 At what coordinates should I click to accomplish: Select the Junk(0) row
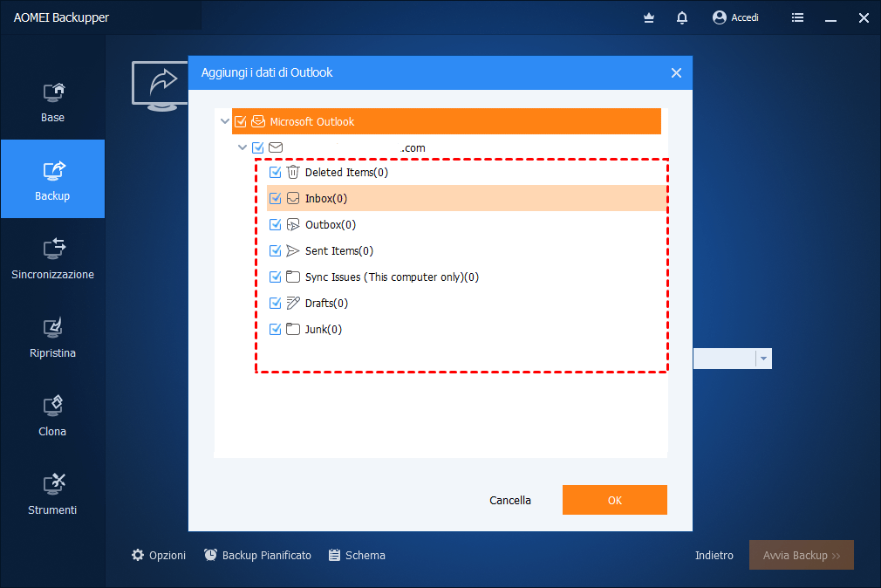pyautogui.click(x=467, y=329)
